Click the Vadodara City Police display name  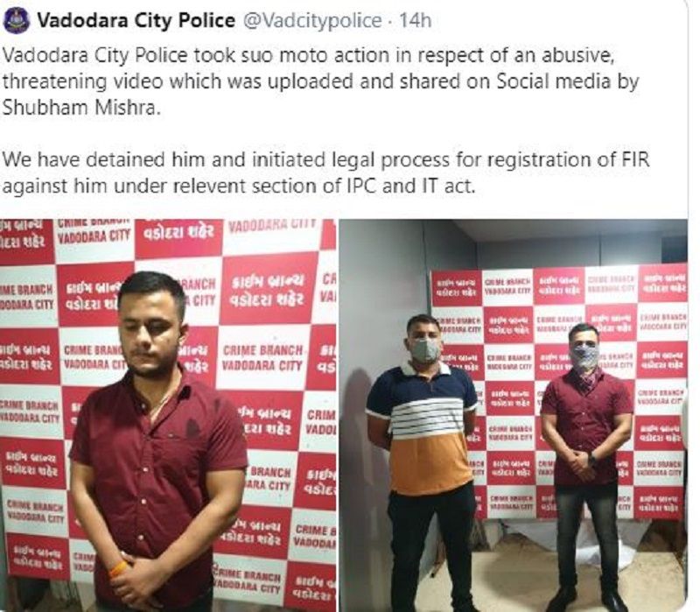tap(136, 20)
